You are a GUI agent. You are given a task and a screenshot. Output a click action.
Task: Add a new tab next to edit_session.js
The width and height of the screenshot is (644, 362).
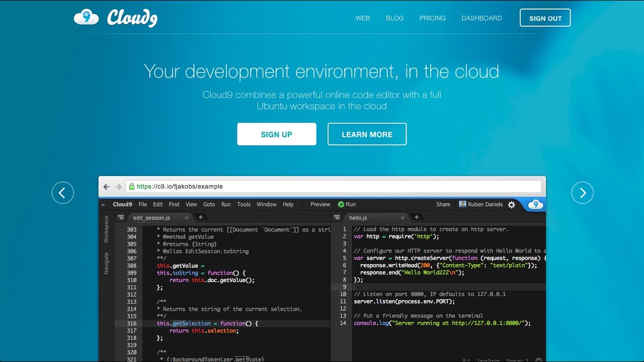pyautogui.click(x=200, y=217)
